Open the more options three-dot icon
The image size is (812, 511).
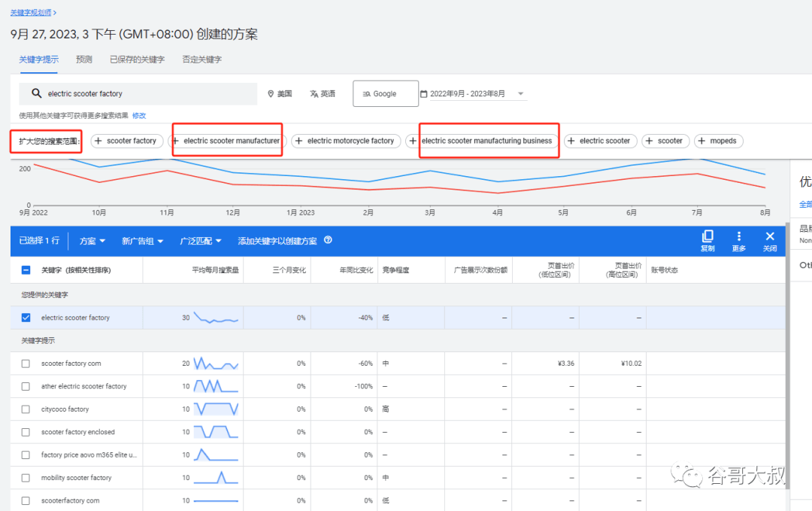pos(739,236)
